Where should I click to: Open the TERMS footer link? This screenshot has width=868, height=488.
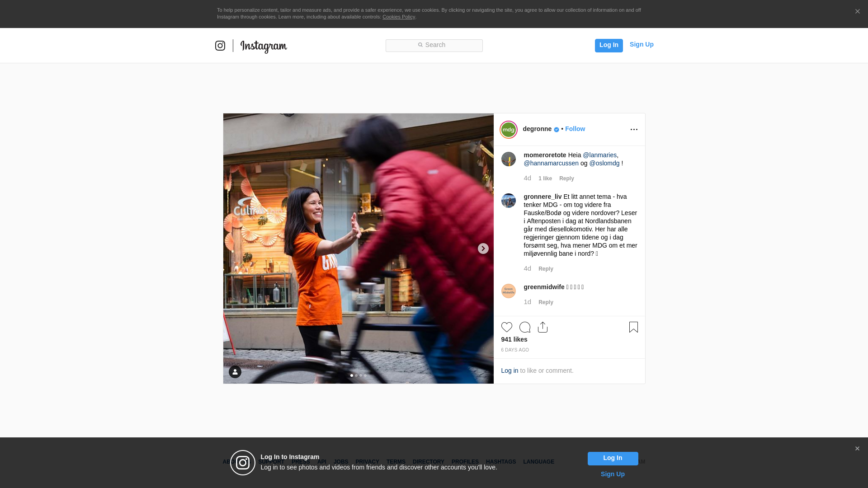pyautogui.click(x=396, y=462)
